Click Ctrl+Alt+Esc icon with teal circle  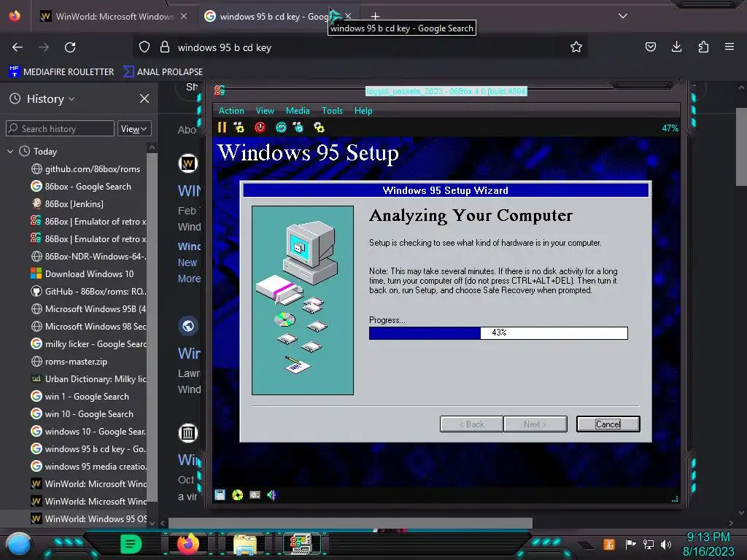pyautogui.click(x=298, y=127)
